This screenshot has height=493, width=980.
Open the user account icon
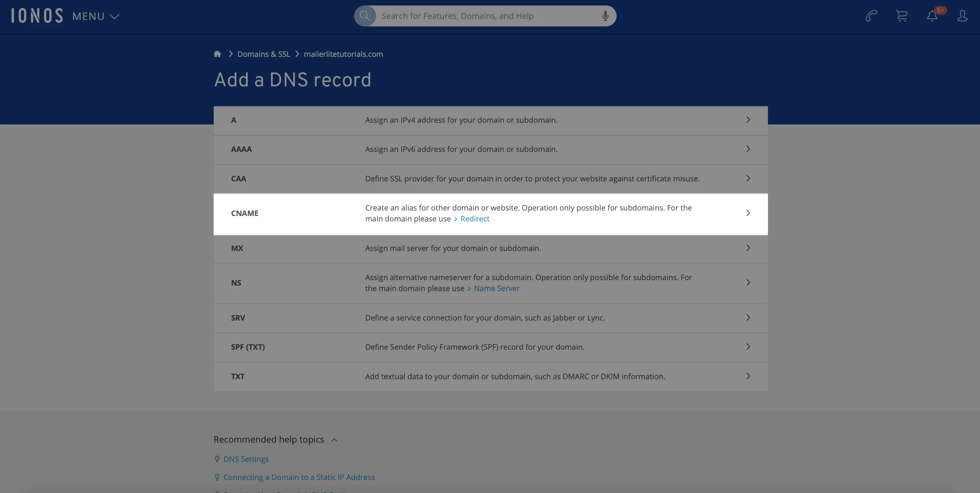point(962,16)
